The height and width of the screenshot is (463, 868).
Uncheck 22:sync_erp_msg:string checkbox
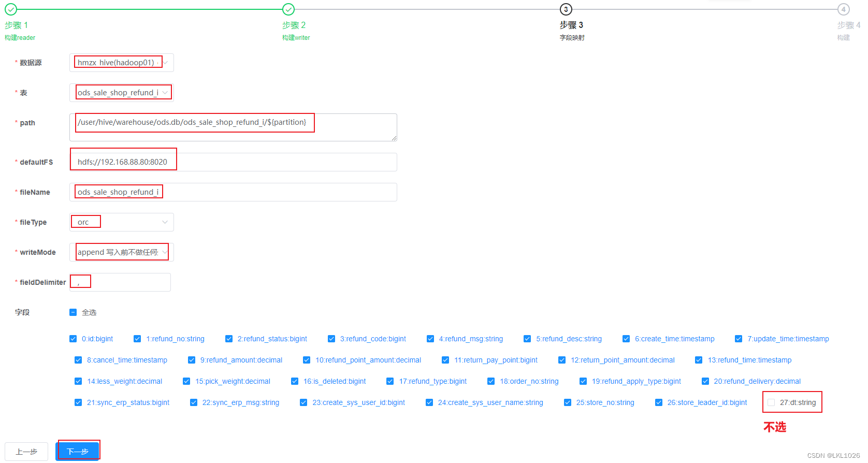[194, 402]
